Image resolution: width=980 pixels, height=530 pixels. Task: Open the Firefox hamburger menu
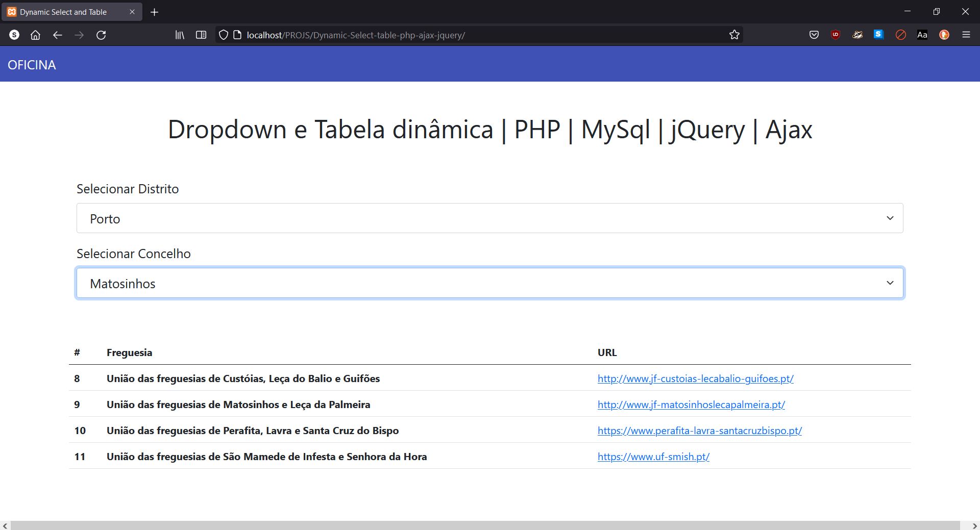[966, 35]
